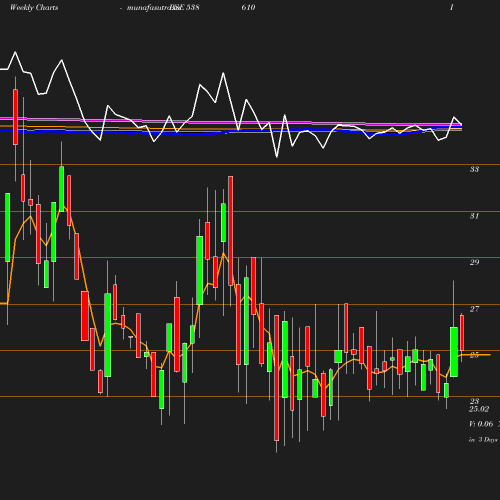
Task: Click the "Weekly Charts" title text
Action: pyautogui.click(x=34, y=7)
